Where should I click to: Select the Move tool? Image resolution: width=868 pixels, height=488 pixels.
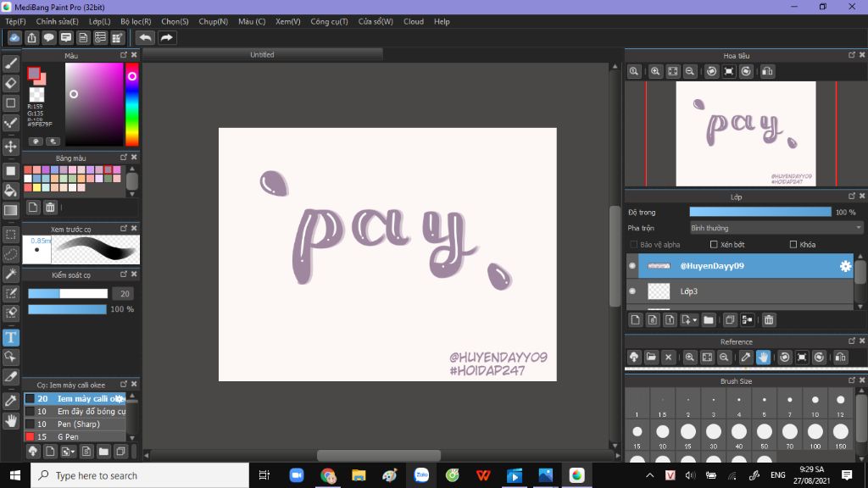[10, 147]
